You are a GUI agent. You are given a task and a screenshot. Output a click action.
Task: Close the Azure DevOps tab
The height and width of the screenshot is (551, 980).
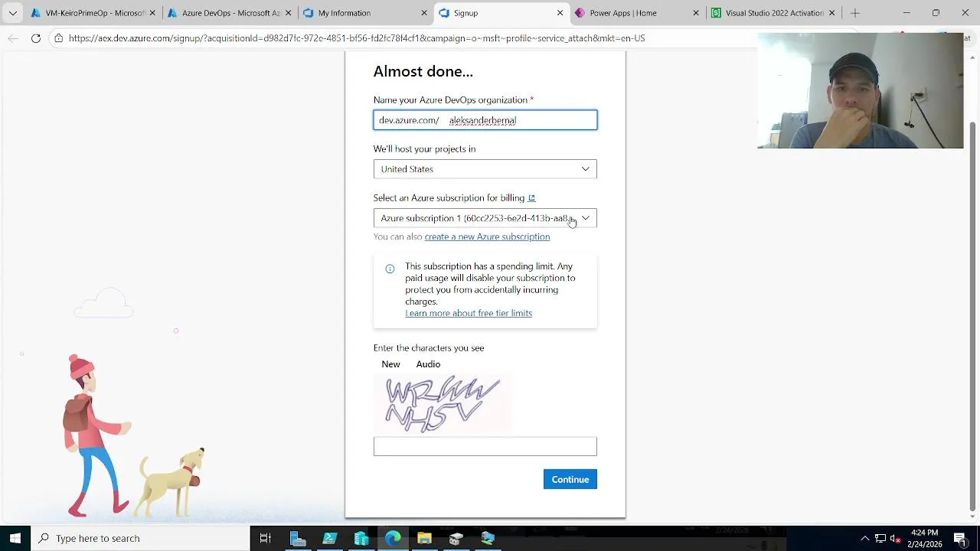click(x=288, y=13)
